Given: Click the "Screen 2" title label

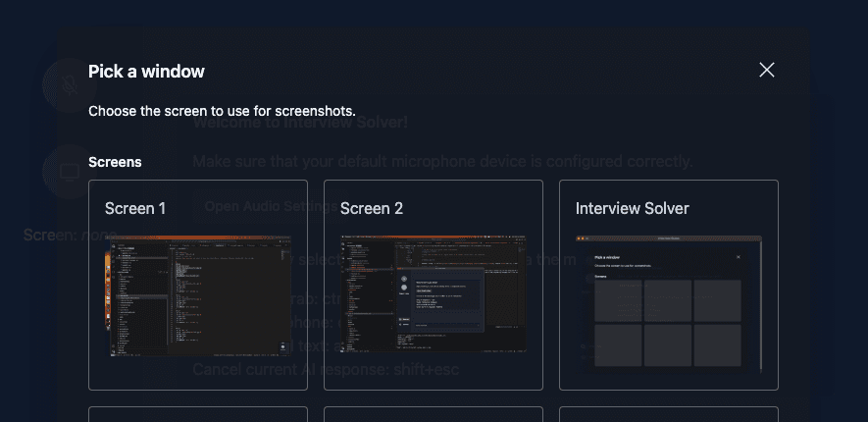Looking at the screenshot, I should tap(372, 208).
